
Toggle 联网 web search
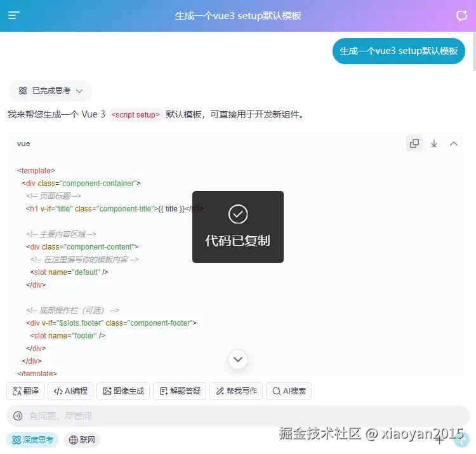(x=82, y=439)
